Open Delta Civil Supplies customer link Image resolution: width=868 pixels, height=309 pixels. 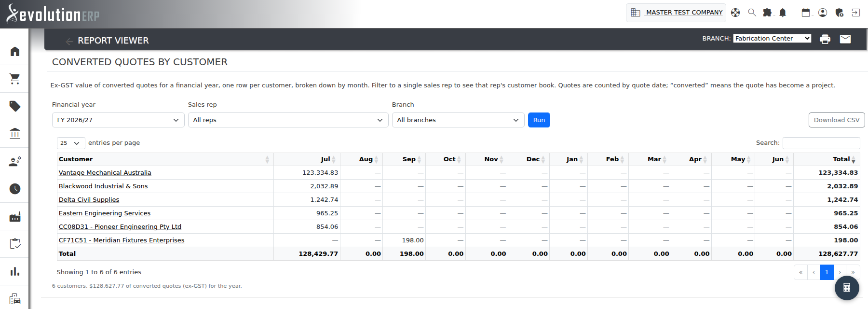89,200
